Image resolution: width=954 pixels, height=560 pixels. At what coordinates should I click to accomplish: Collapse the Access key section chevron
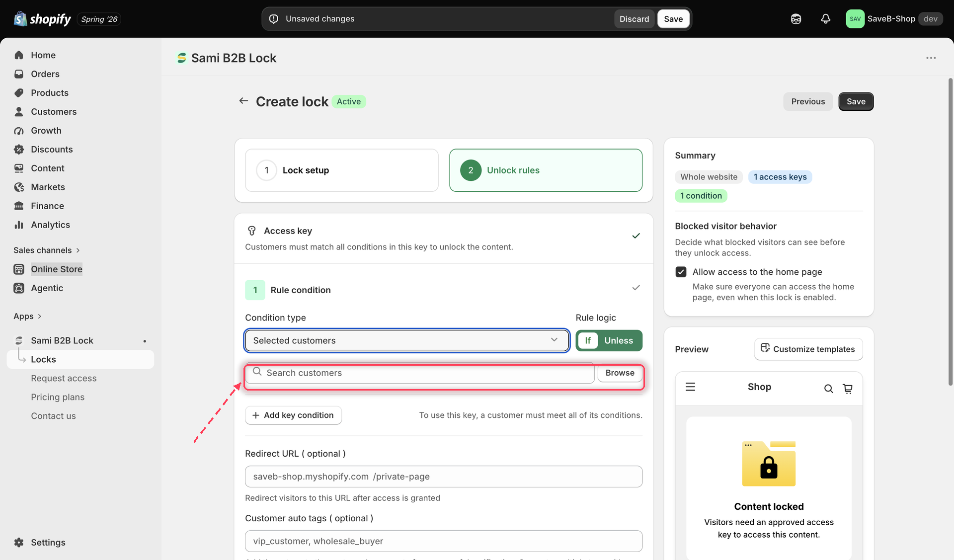[636, 236]
